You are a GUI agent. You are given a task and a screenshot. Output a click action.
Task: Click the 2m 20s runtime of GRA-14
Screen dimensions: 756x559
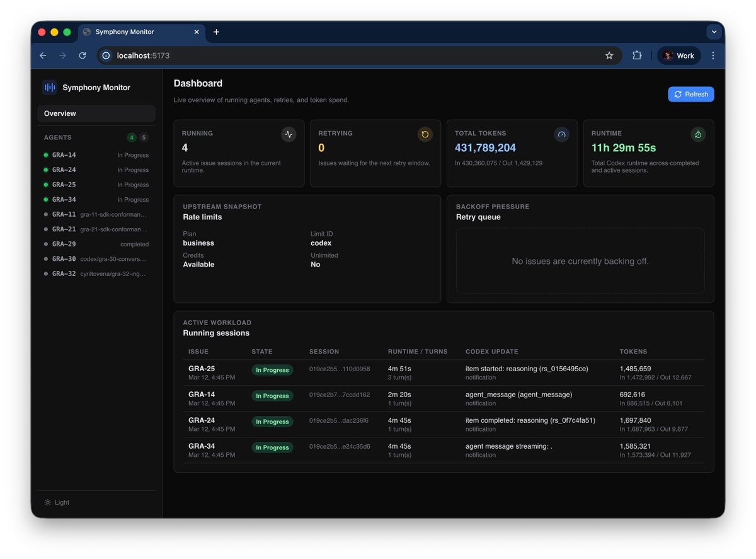coord(399,395)
